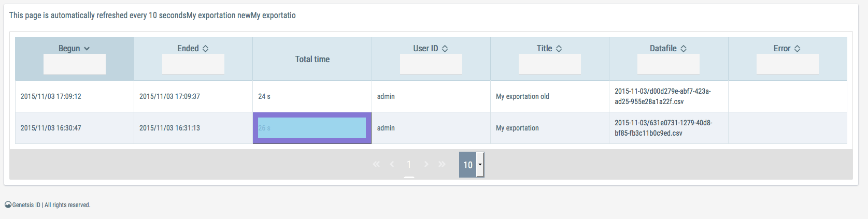
Task: Open the rows-per-page dropdown showing 10
Action: click(472, 165)
